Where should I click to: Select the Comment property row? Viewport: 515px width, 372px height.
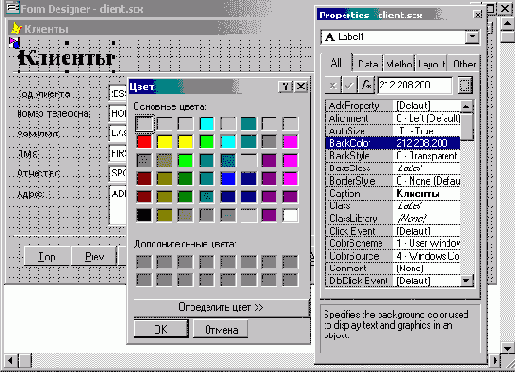pyautogui.click(x=393, y=268)
